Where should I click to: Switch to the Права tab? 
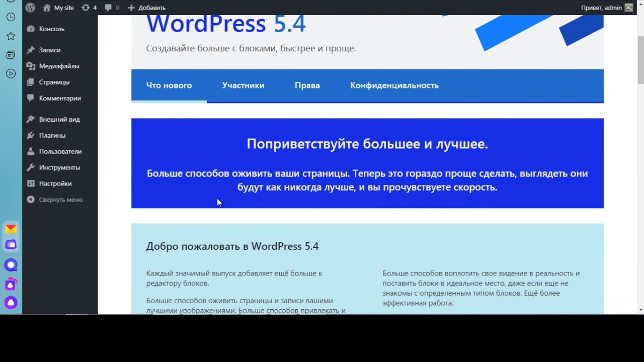point(307,86)
